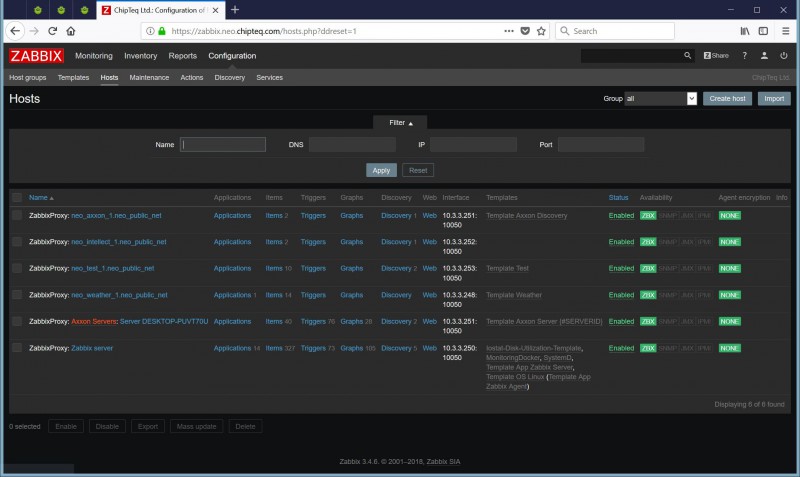Image resolution: width=800 pixels, height=477 pixels.
Task: Open Zabbix Share link
Action: (x=716, y=56)
